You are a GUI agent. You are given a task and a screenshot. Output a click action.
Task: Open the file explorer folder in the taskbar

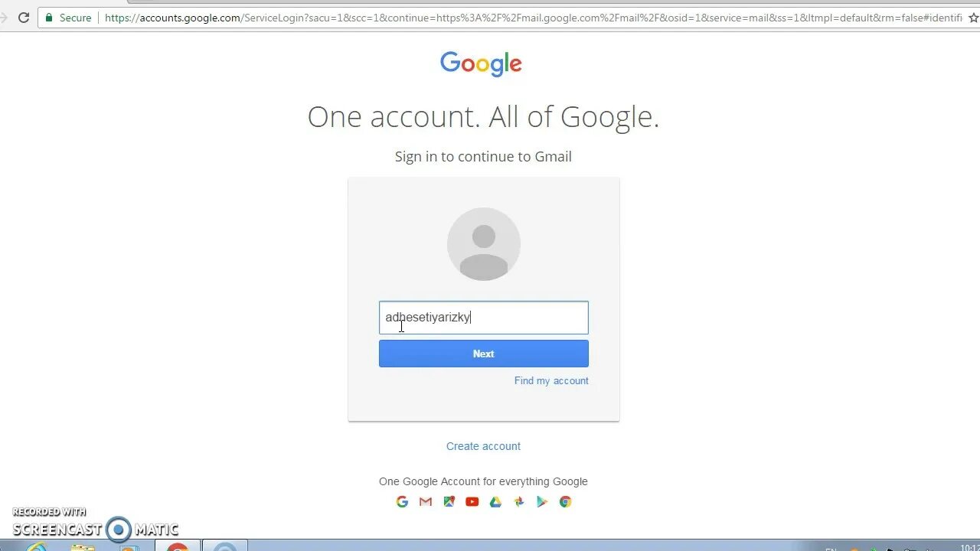click(83, 546)
